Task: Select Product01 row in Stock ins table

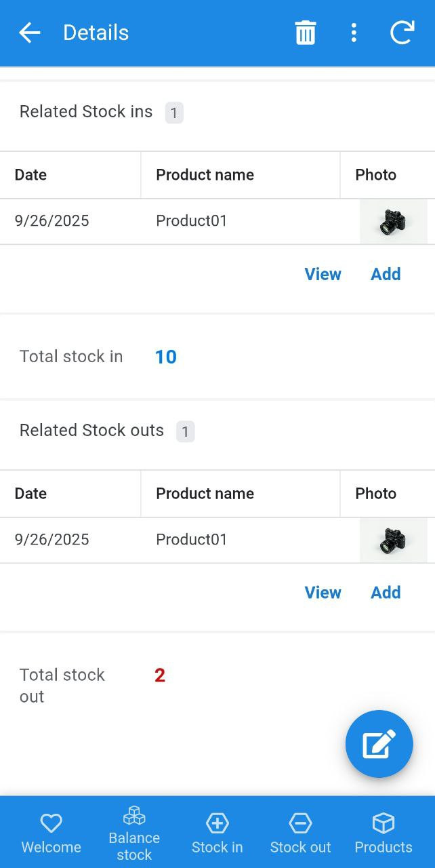Action: coord(192,221)
